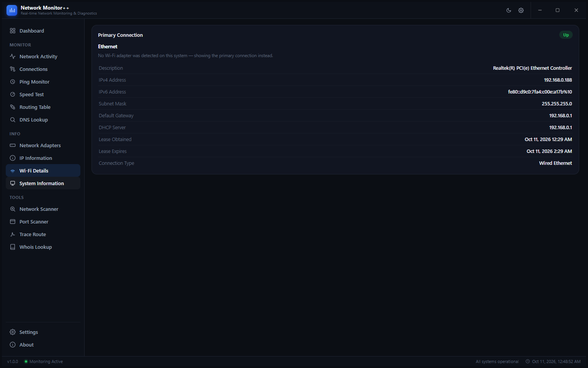Click the Speed Test gauge icon

pyautogui.click(x=13, y=94)
